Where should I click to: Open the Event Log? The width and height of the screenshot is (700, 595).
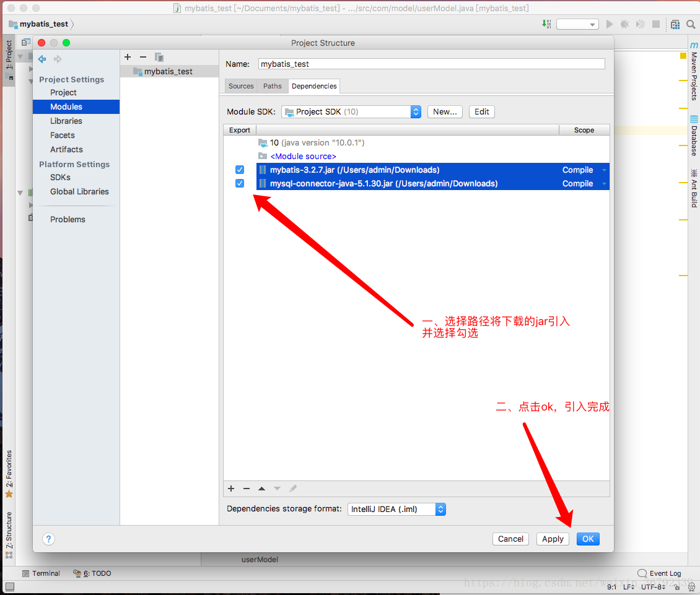pos(659,573)
